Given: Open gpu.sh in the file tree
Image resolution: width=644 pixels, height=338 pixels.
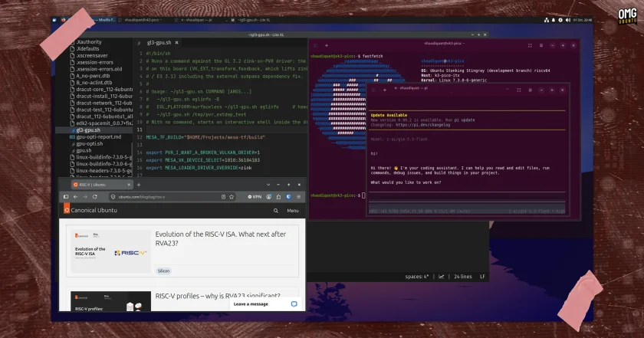Looking at the screenshot, I should click(84, 150).
